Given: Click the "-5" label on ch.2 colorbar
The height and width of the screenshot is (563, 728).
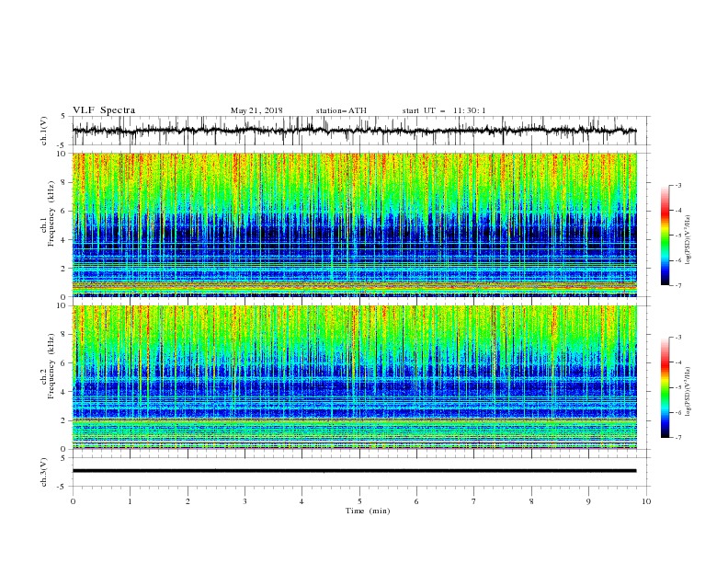Looking at the screenshot, I should click(x=678, y=387).
